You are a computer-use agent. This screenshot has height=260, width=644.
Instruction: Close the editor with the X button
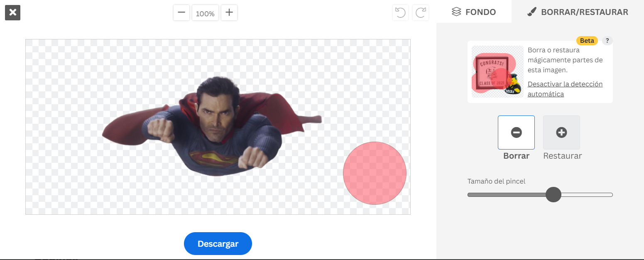12,12
